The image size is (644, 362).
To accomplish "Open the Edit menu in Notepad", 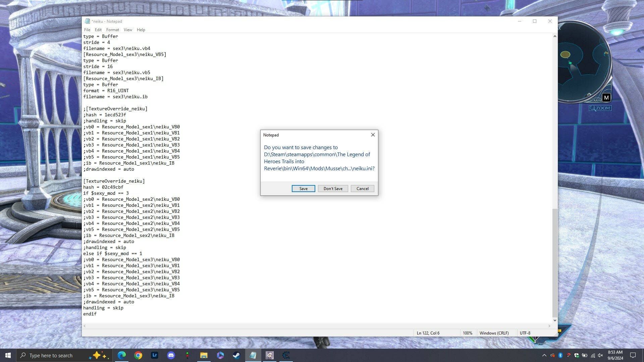I will tap(98, 30).
